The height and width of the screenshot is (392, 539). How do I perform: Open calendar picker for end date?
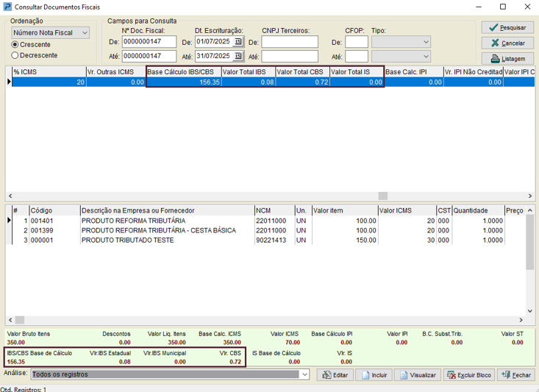click(238, 56)
